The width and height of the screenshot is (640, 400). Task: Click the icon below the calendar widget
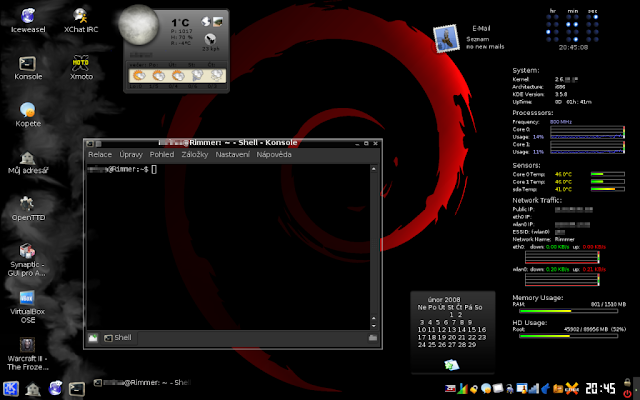click(452, 364)
